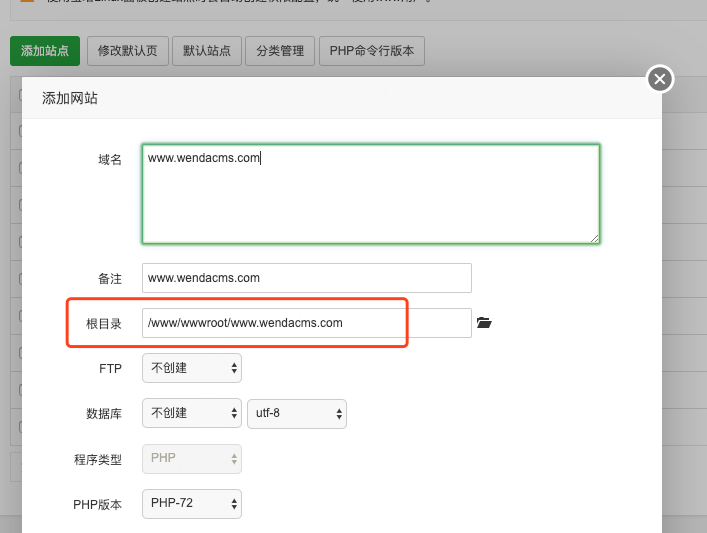Image resolution: width=707 pixels, height=533 pixels.
Task: Click the PHP版本 label
Action: point(97,505)
